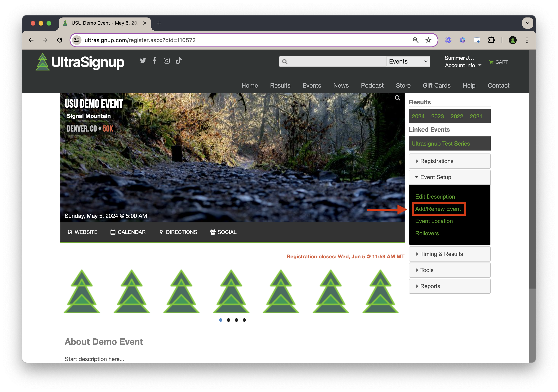558x392 pixels.
Task: Reload the page
Action: 60,40
